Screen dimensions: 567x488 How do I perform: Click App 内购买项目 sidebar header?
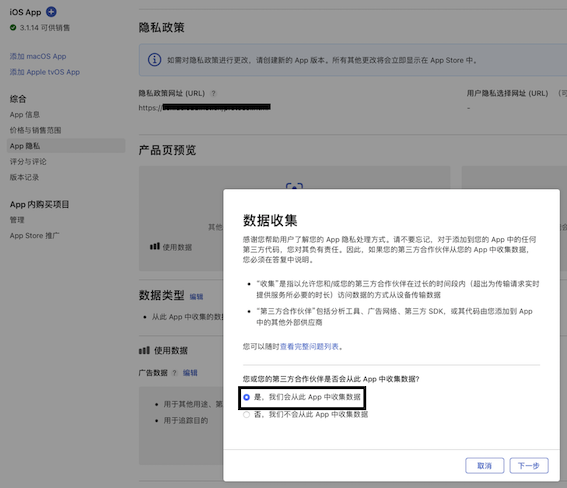39,204
